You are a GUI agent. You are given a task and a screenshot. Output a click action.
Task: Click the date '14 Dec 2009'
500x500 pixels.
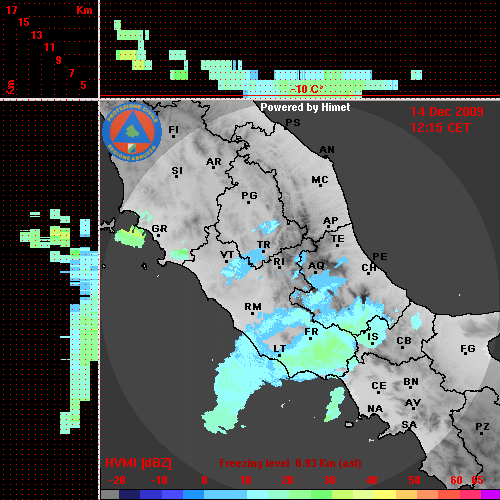447,112
